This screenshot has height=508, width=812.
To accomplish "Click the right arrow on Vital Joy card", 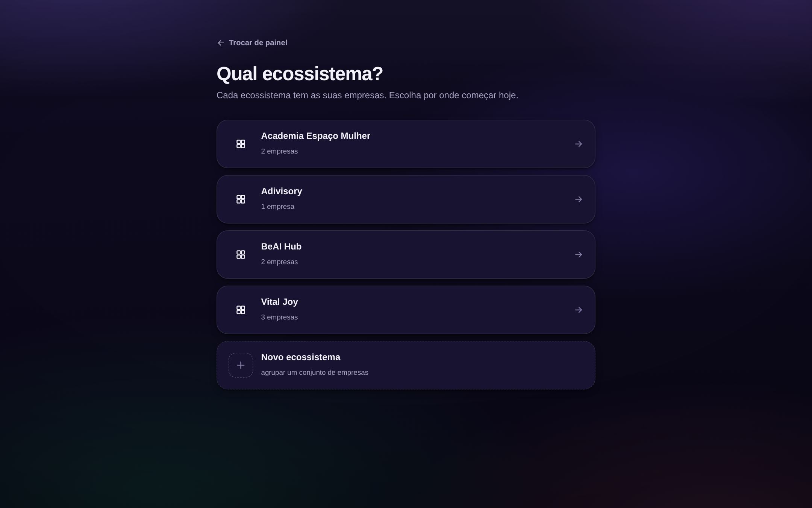I will tap(579, 310).
